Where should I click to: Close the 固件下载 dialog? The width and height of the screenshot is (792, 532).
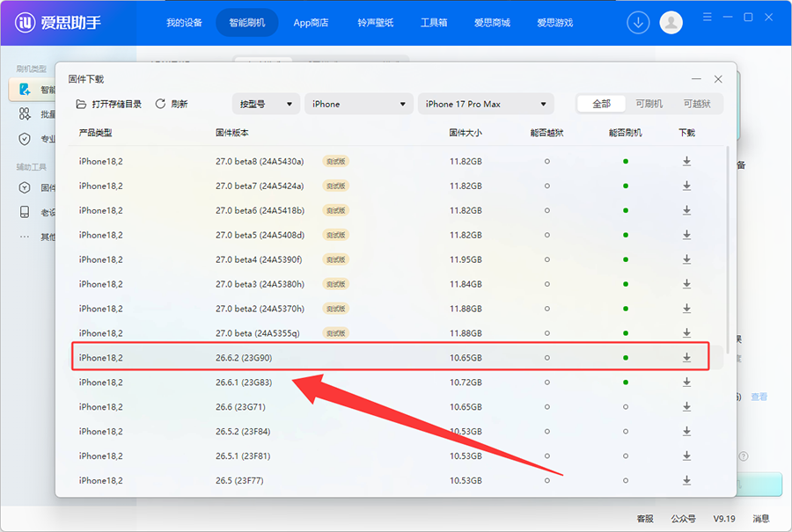tap(718, 79)
